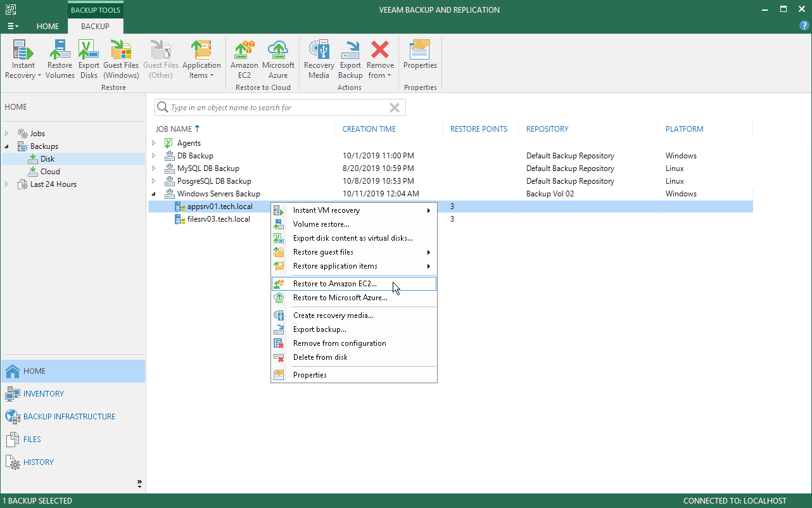
Task: Open the Backup Infrastructure view icon
Action: [13, 417]
